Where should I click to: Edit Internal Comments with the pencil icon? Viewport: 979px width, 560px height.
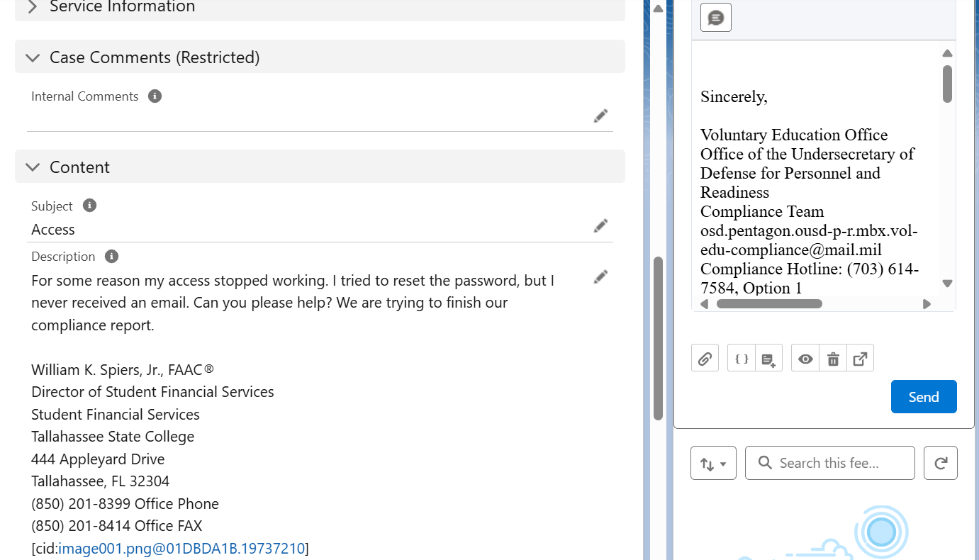coord(601,116)
